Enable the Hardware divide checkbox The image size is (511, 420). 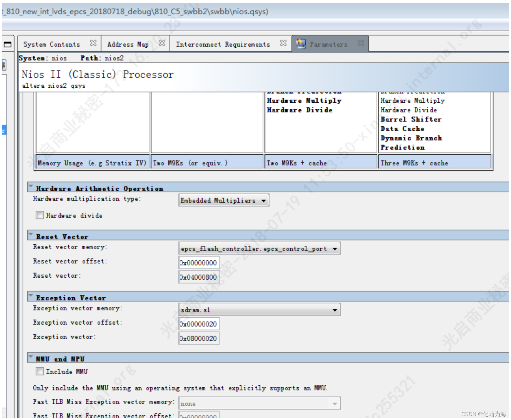point(40,215)
